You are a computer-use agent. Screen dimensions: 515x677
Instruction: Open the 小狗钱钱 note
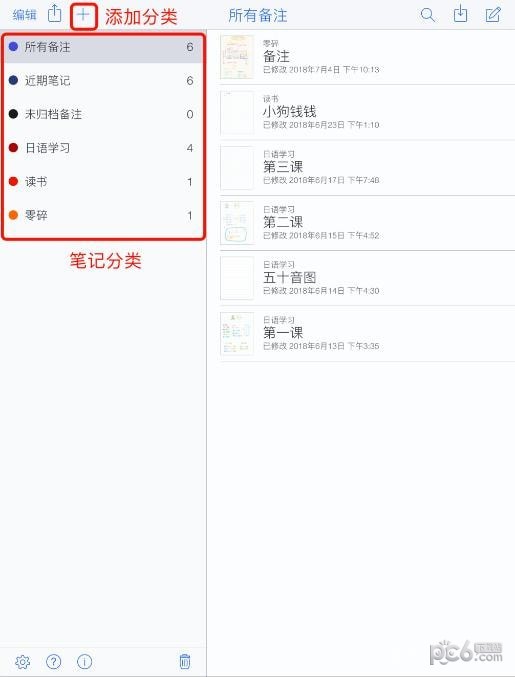[367, 112]
